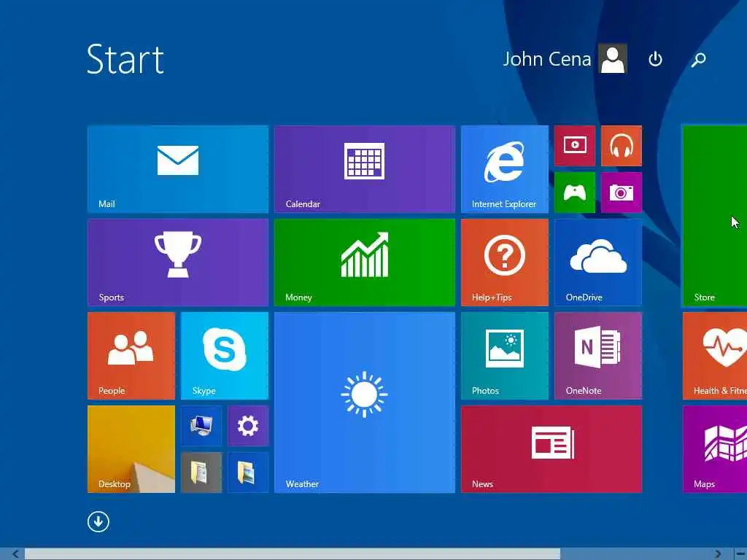Launch Internet Explorer tile

505,169
